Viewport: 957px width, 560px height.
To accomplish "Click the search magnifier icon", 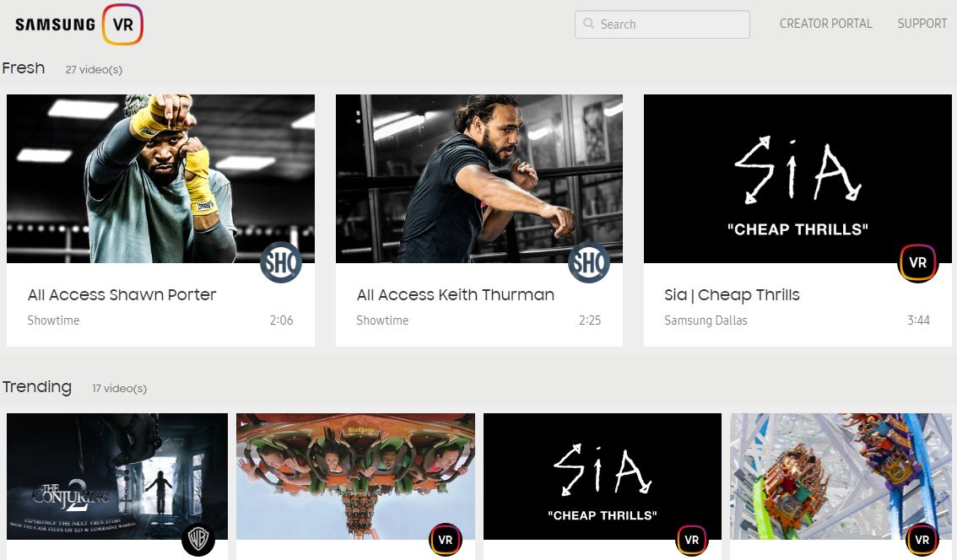I will point(588,24).
